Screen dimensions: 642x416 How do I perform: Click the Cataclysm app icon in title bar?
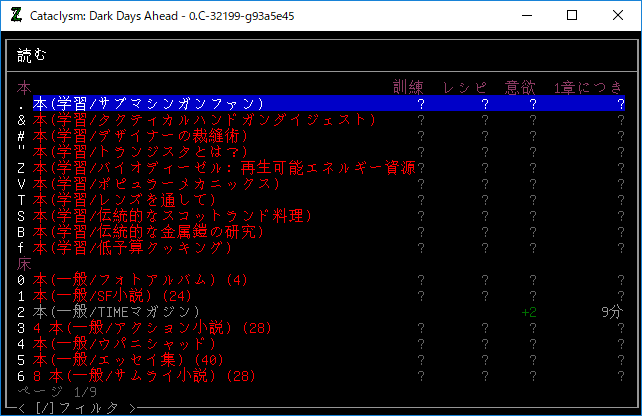[x=16, y=16]
